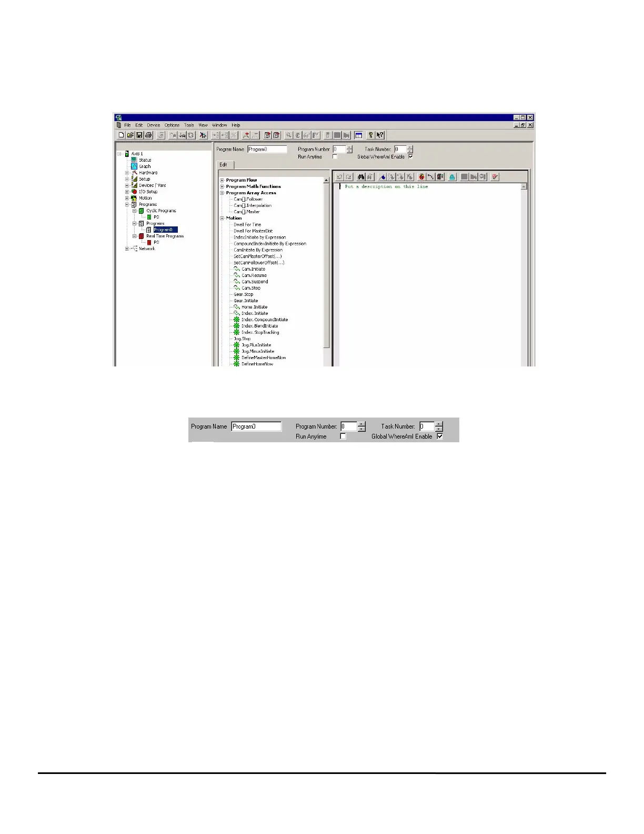Click the Cam.Initiate instruction icon

pyautogui.click(x=237, y=269)
